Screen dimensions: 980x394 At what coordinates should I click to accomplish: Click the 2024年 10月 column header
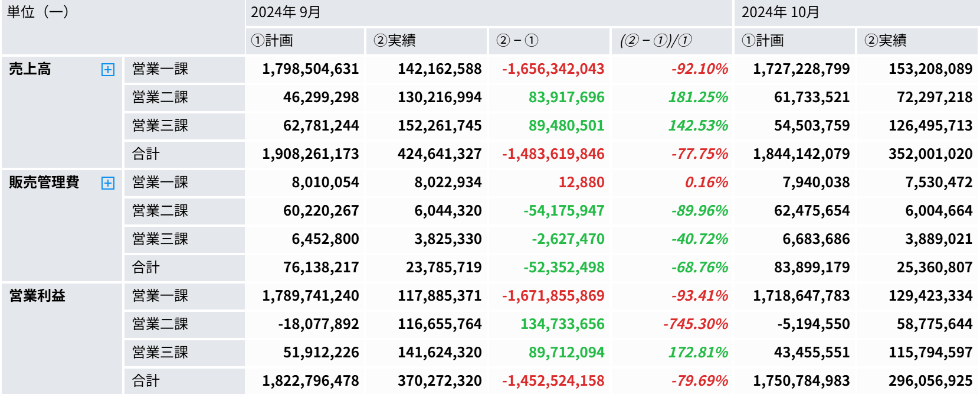point(780,12)
